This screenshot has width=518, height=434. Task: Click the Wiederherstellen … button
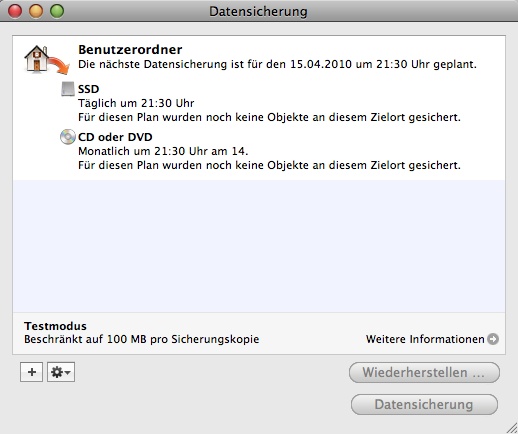click(x=424, y=372)
